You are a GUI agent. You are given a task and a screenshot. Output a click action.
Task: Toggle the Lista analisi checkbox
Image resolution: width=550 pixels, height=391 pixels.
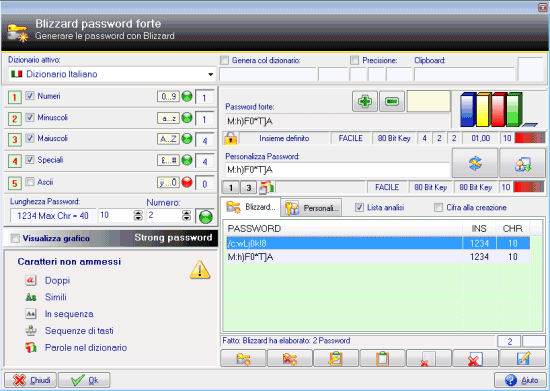(359, 208)
